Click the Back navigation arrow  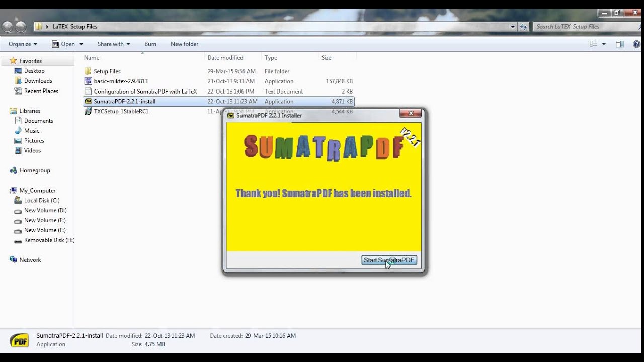click(x=8, y=27)
